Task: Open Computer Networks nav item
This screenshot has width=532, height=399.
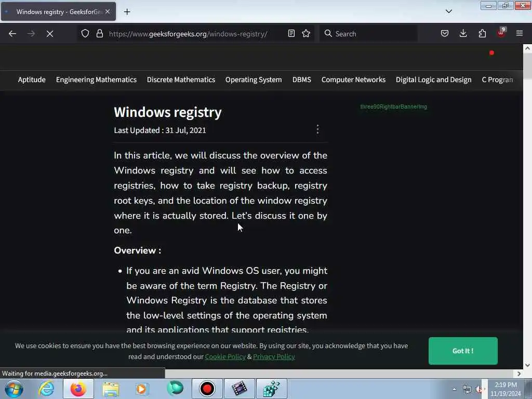Action: (353, 79)
